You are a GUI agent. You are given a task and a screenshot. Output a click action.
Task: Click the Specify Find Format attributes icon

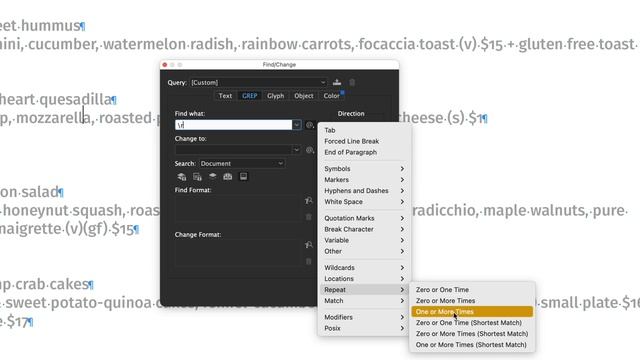click(309, 200)
